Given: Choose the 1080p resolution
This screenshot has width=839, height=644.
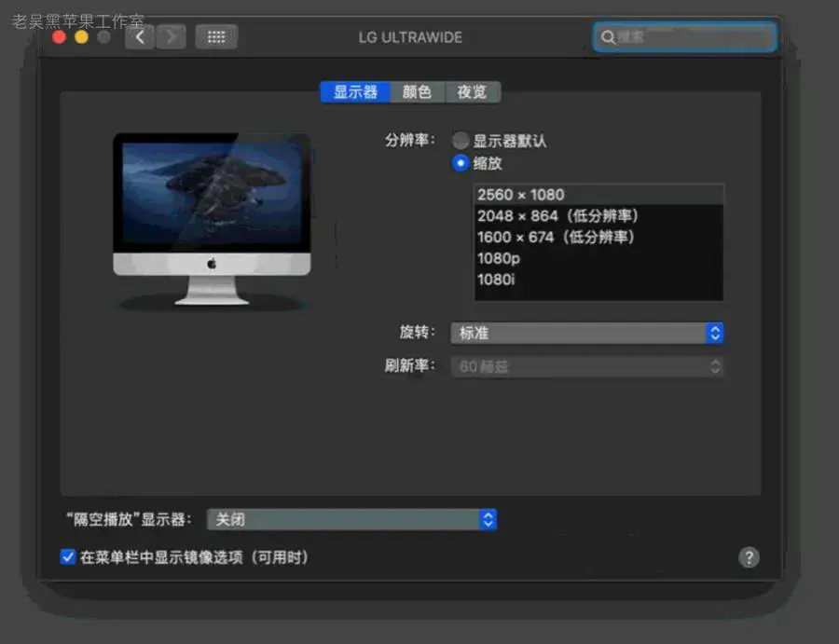Looking at the screenshot, I should pos(598,258).
